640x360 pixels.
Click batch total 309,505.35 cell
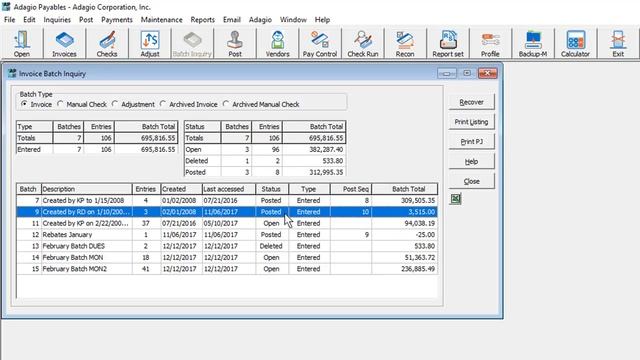404,200
